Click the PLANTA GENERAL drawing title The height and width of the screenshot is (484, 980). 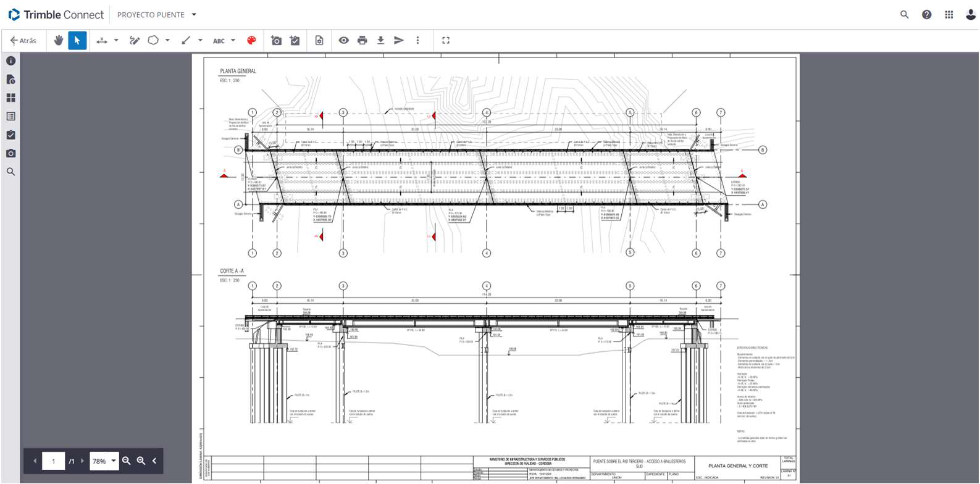pos(238,71)
